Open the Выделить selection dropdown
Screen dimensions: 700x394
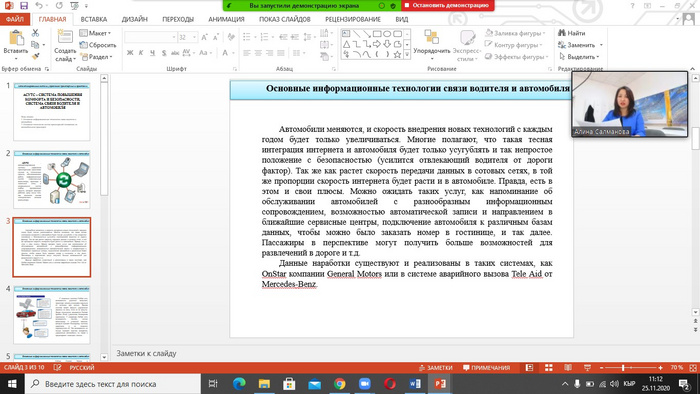[579, 57]
